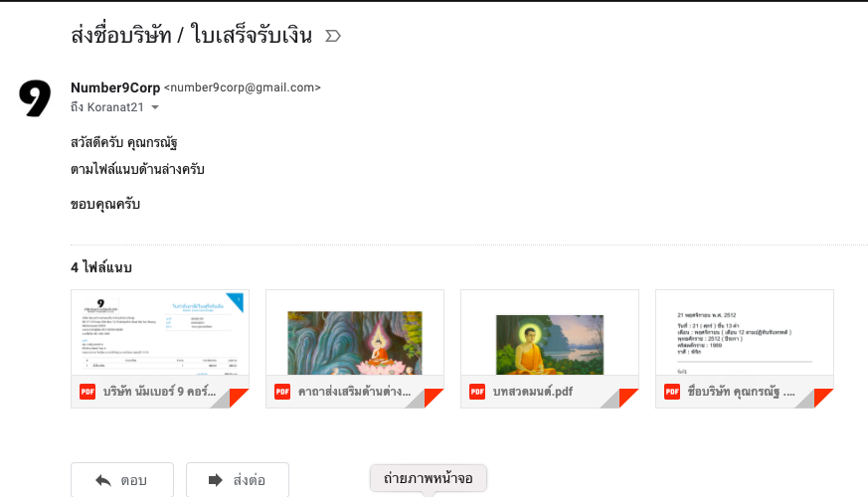Image resolution: width=868 pixels, height=497 pixels.
Task: Click the reply arrow icon in the ตอบ button
Action: click(x=103, y=480)
